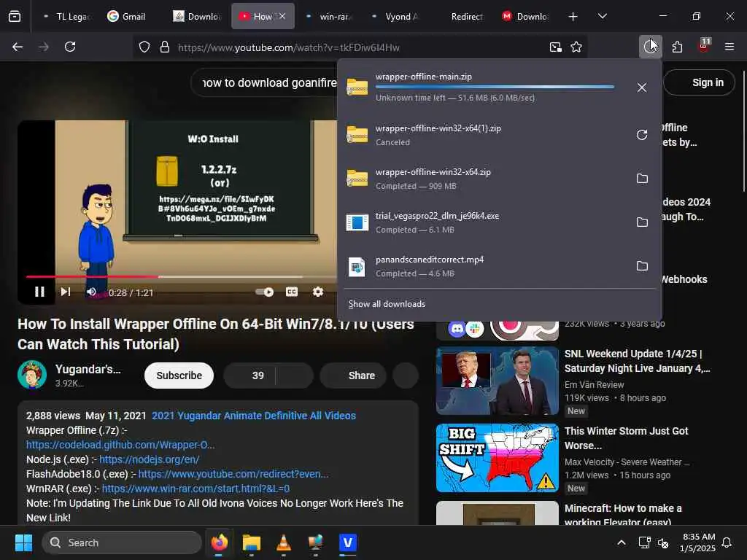Switch to the Vyond tab

(x=395, y=17)
